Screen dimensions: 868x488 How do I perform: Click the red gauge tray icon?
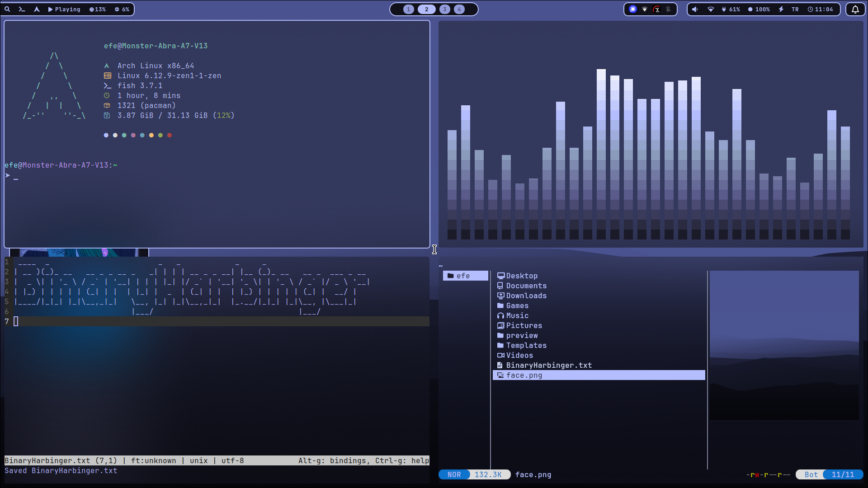(x=657, y=9)
